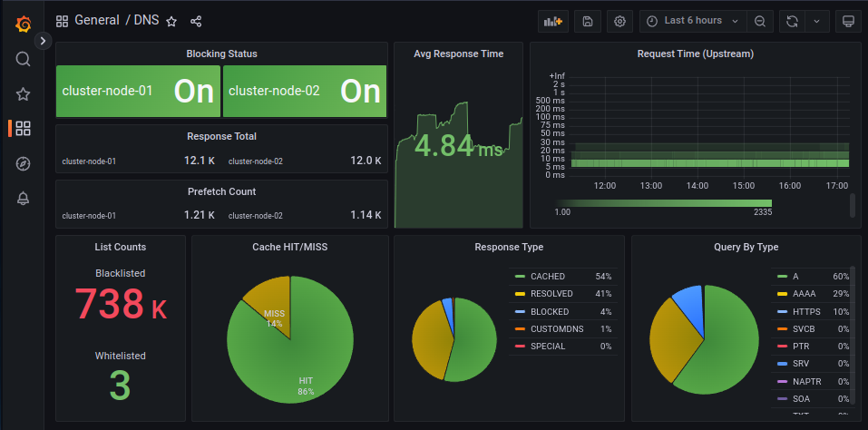868x430 pixels.
Task: Click the 4.84 ms average response value
Action: click(458, 145)
